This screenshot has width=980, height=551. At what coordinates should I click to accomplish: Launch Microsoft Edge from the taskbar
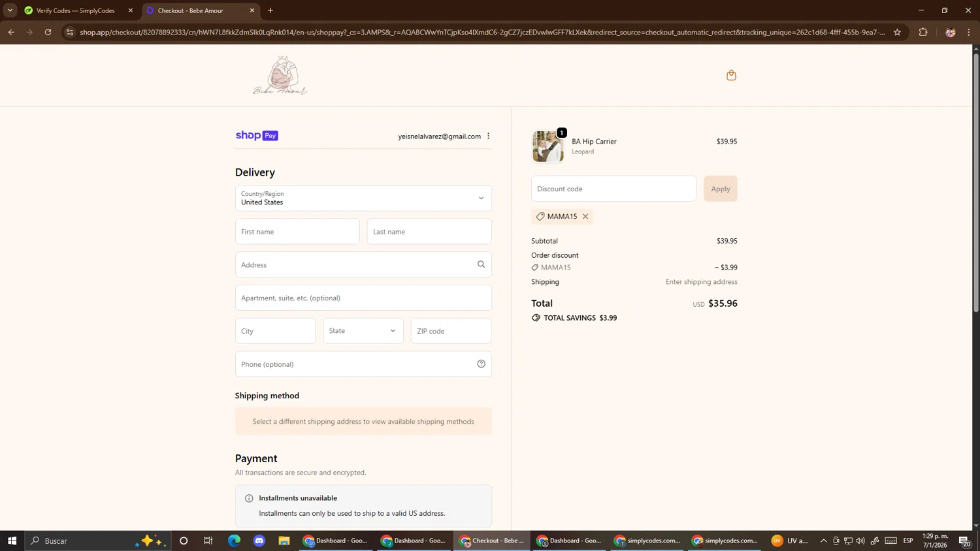(234, 541)
